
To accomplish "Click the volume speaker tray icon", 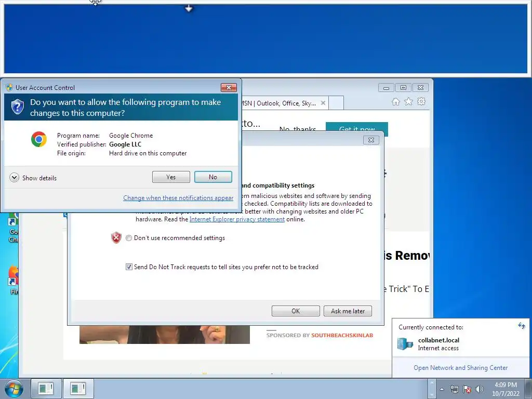I will (x=480, y=389).
